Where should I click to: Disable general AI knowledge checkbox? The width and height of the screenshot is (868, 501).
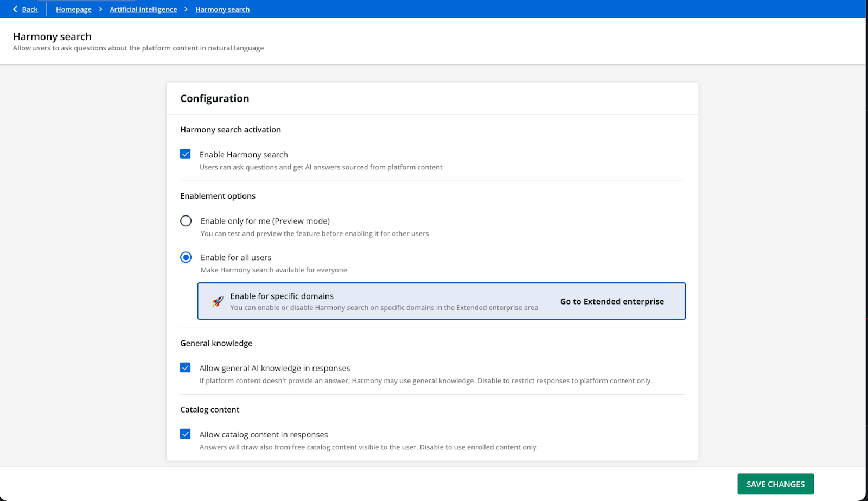[186, 368]
